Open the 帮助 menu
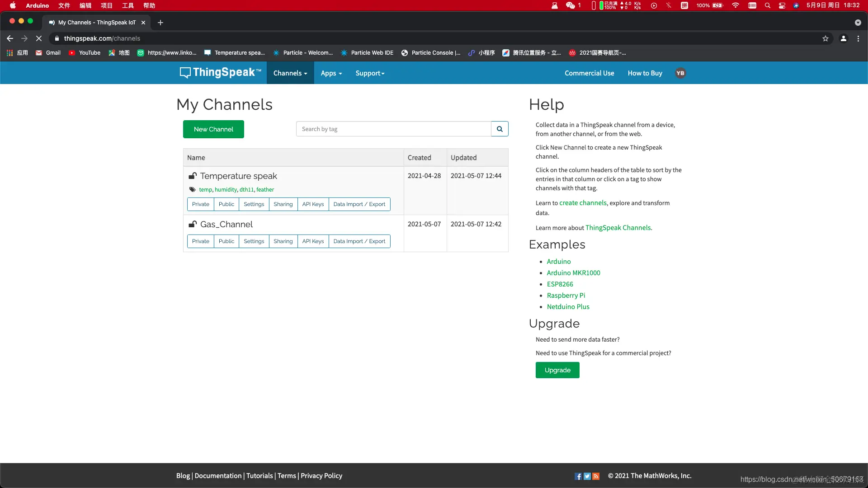The image size is (868, 488). pyautogui.click(x=149, y=5)
